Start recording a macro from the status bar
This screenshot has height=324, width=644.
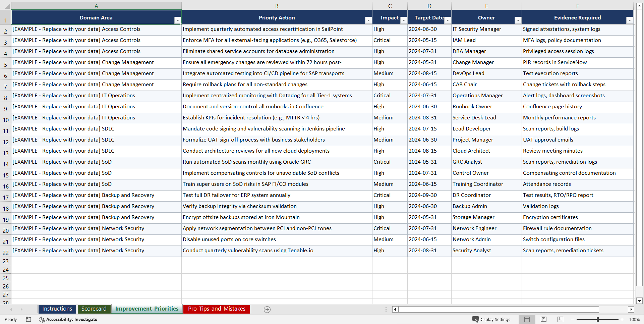coord(28,319)
